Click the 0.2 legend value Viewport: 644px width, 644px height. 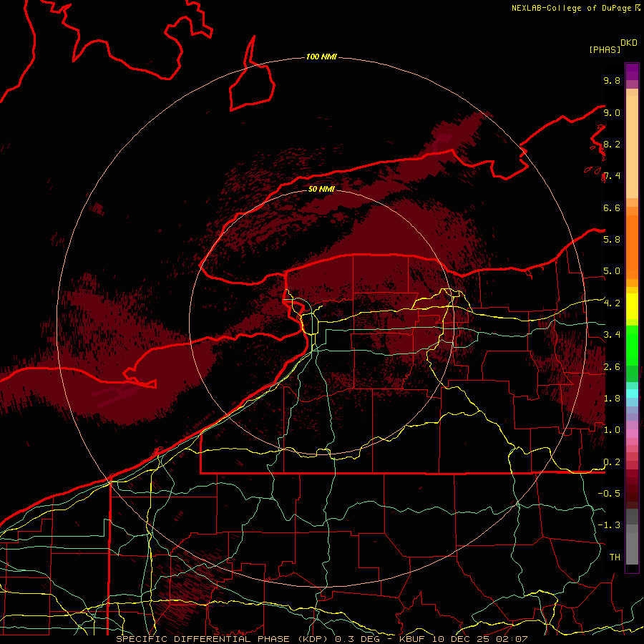[612, 462]
